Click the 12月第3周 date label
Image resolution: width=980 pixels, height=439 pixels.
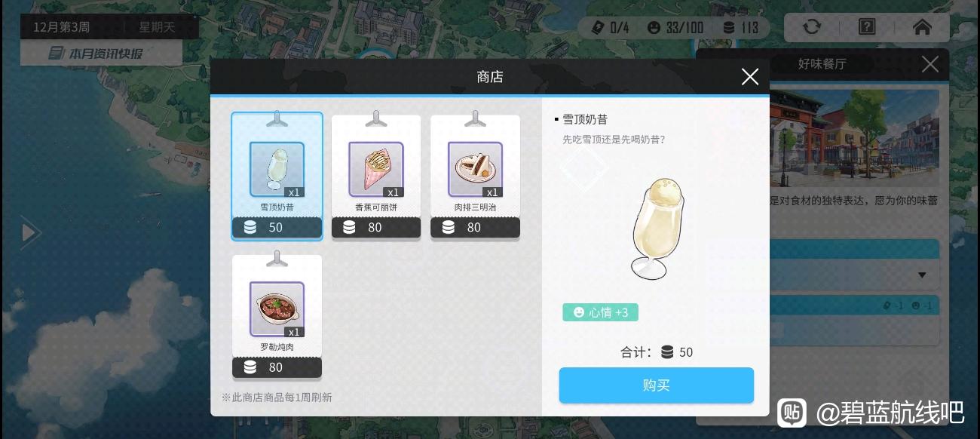pyautogui.click(x=62, y=27)
